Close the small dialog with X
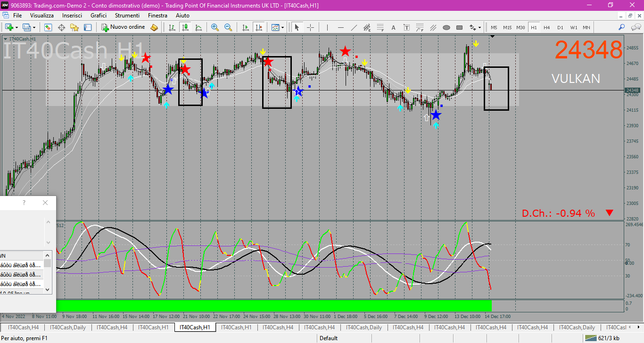The width and height of the screenshot is (644, 343). (45, 203)
